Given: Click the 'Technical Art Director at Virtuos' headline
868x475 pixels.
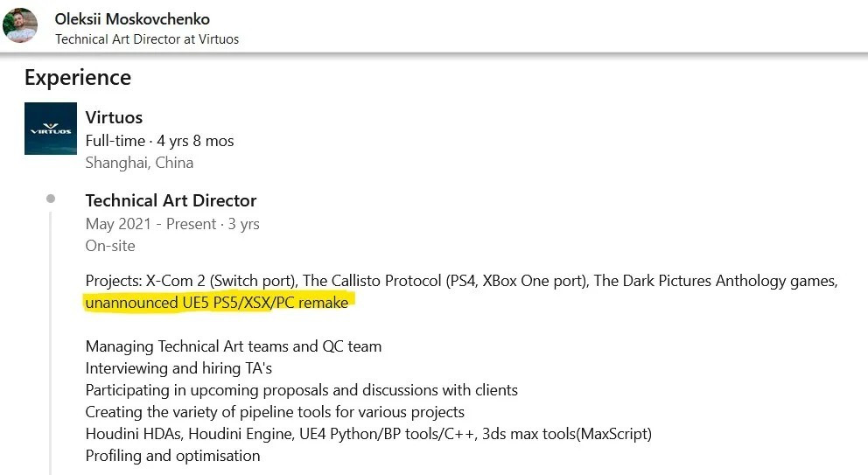Looking at the screenshot, I should point(147,39).
